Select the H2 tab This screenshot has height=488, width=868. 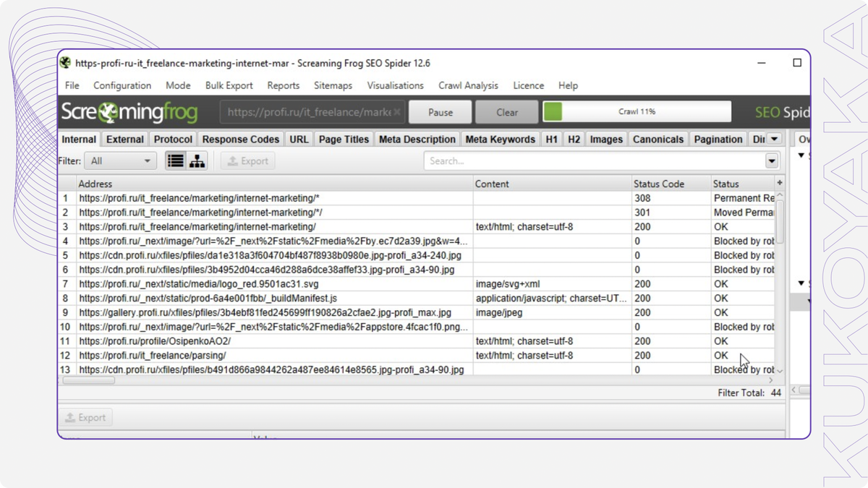(x=574, y=140)
